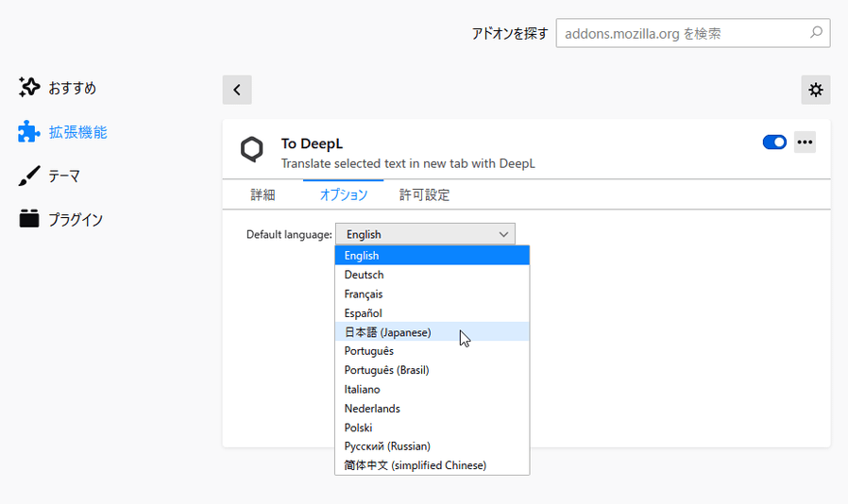Image resolution: width=848 pixels, height=504 pixels.
Task: Switch to the オプション tab
Action: pos(344,194)
